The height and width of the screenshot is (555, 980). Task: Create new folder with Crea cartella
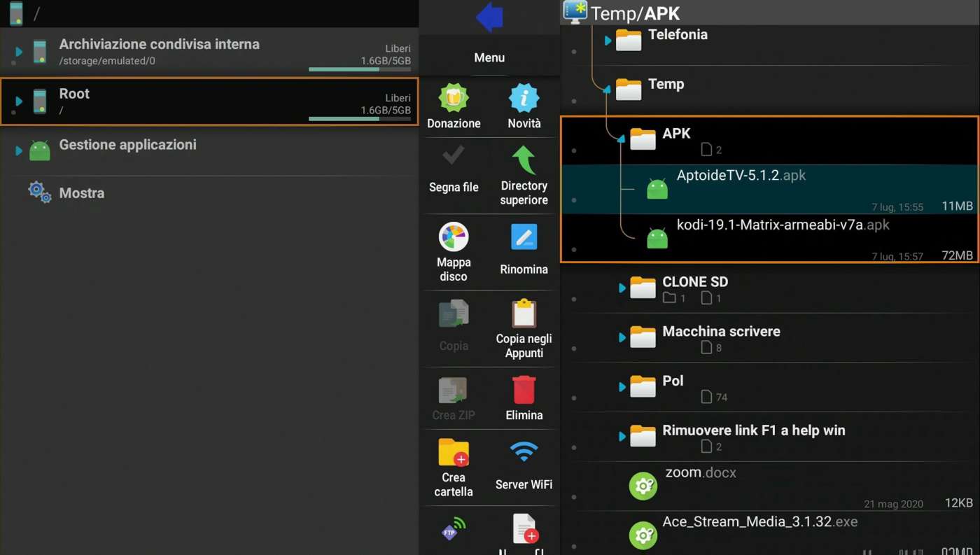tap(454, 453)
